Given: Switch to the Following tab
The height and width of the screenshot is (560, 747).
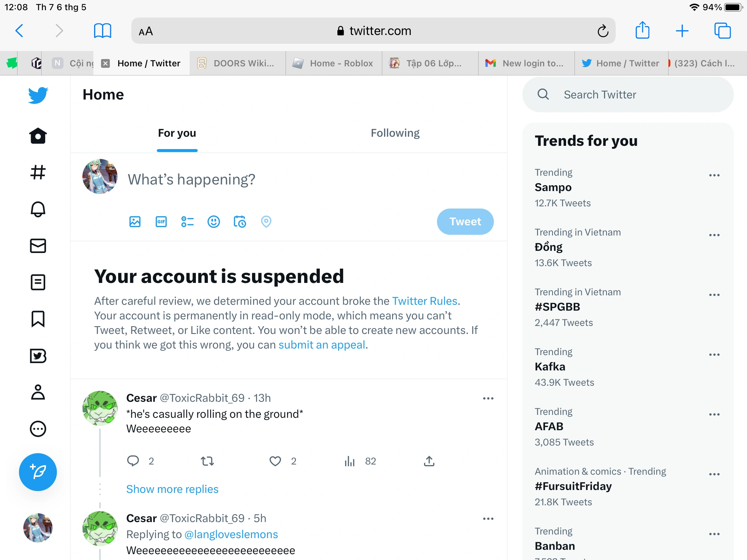Looking at the screenshot, I should 395,133.
